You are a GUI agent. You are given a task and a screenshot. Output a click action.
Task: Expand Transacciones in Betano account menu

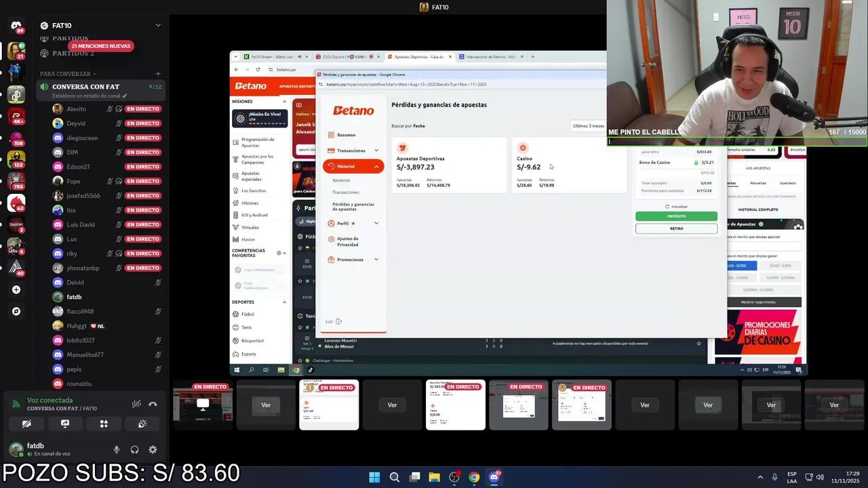[353, 150]
